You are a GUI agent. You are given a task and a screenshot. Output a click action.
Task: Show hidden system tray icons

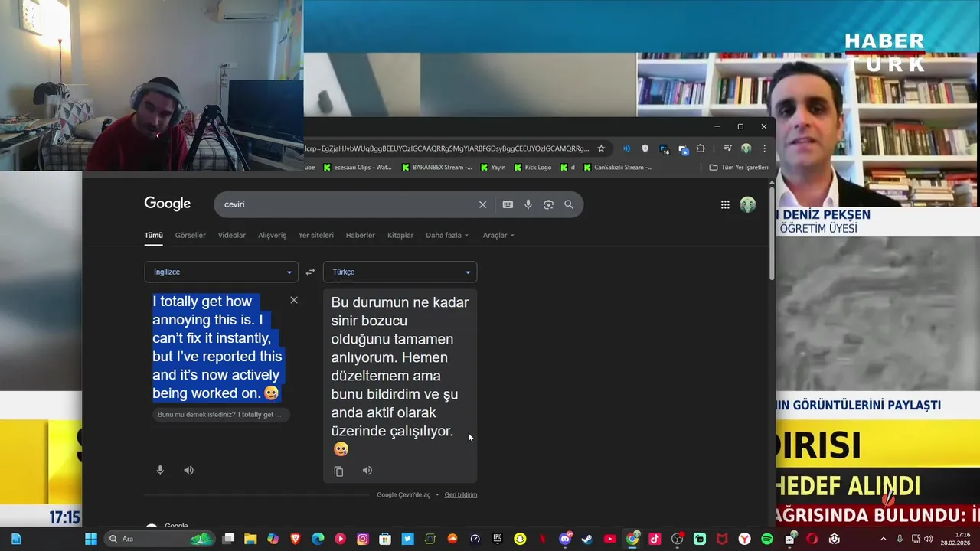point(883,539)
